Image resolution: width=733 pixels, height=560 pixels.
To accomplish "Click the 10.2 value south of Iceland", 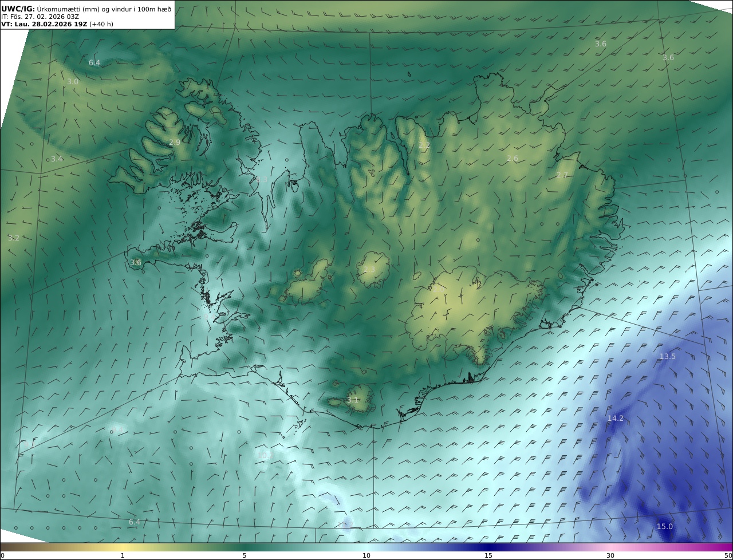I will [x=265, y=456].
